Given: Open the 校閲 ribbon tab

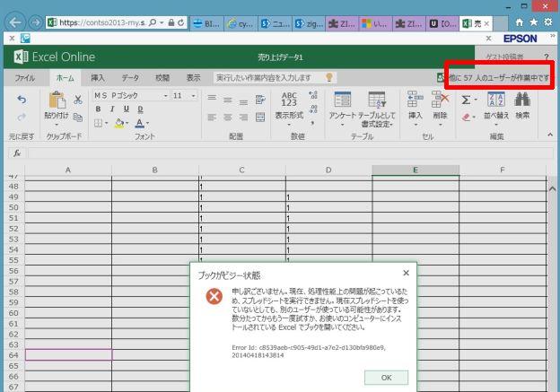Looking at the screenshot, I should pyautogui.click(x=162, y=78).
